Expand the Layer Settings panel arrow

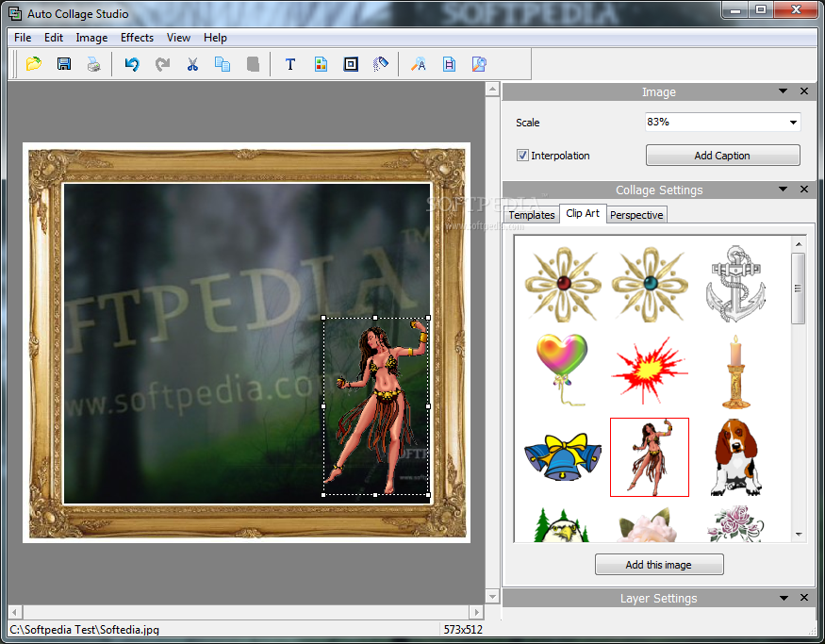pos(784,598)
